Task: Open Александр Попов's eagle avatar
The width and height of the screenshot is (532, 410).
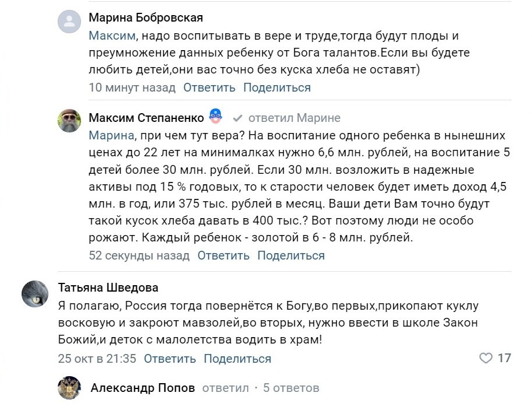Action: 69,388
